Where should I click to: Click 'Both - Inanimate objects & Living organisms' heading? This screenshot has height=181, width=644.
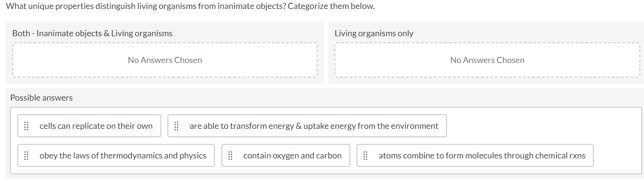coord(92,33)
